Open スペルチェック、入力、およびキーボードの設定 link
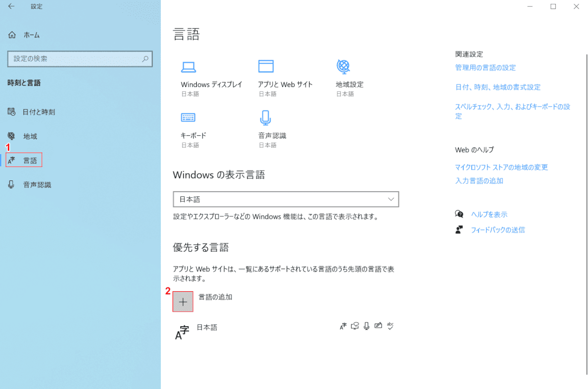This screenshot has height=389, width=588. [513, 111]
